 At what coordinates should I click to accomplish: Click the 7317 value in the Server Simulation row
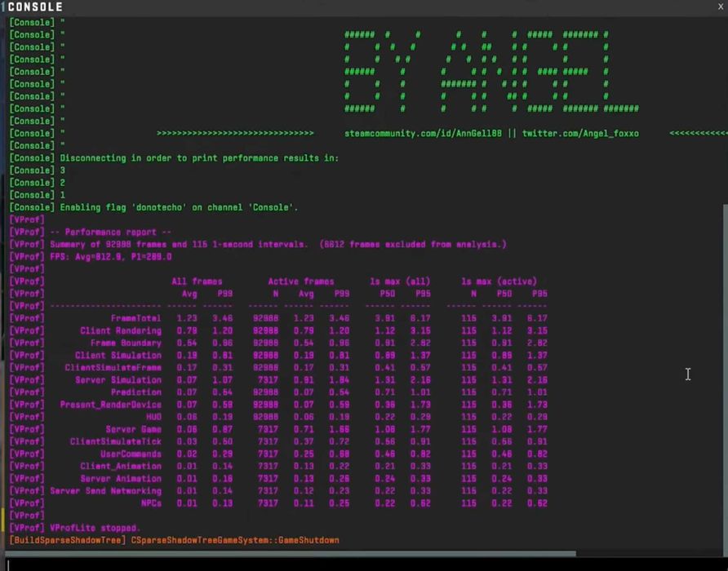(x=268, y=380)
